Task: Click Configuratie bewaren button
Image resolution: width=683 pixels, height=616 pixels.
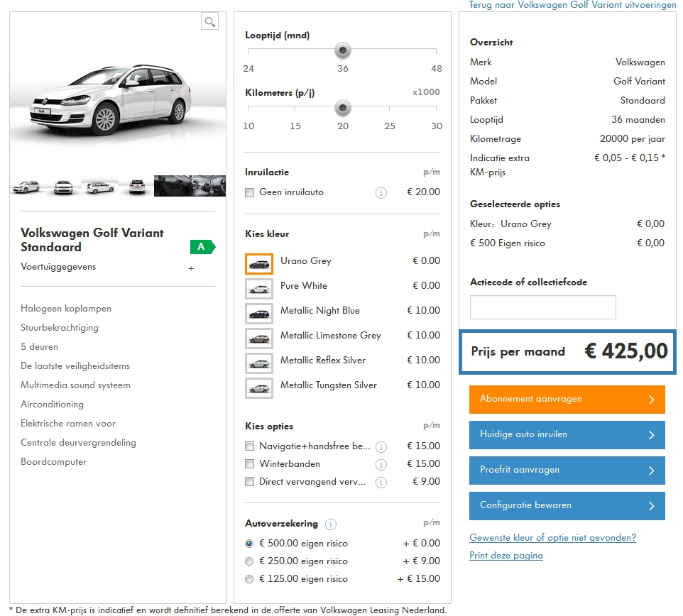Action: (567, 505)
